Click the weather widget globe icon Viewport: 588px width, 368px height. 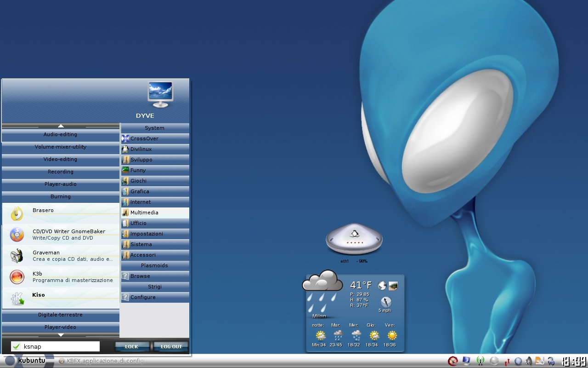click(382, 286)
